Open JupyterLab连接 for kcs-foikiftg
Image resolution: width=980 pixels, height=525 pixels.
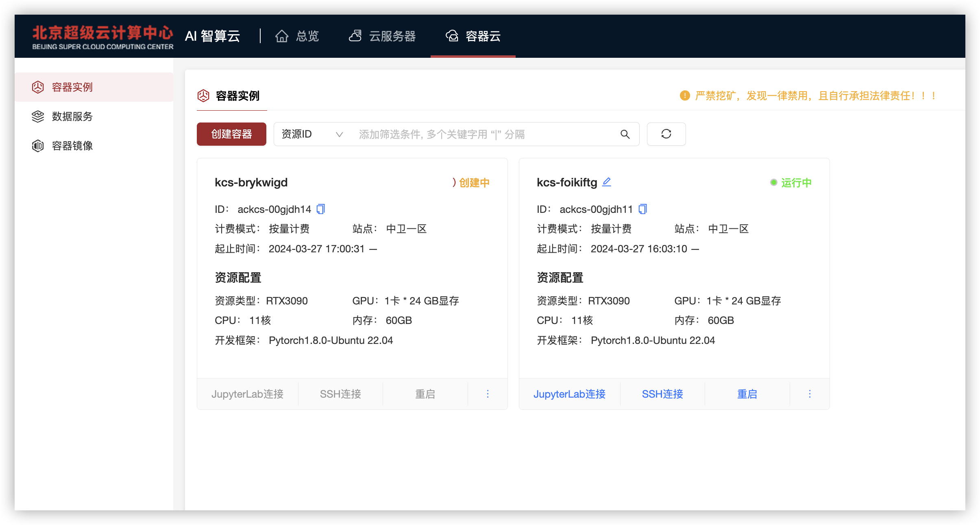[x=569, y=394]
